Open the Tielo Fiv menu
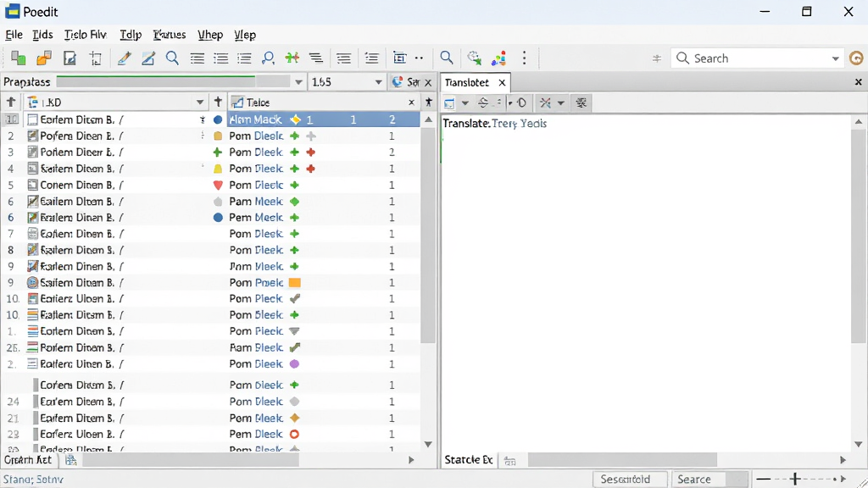Screen dimensions: 868x488 click(86, 34)
